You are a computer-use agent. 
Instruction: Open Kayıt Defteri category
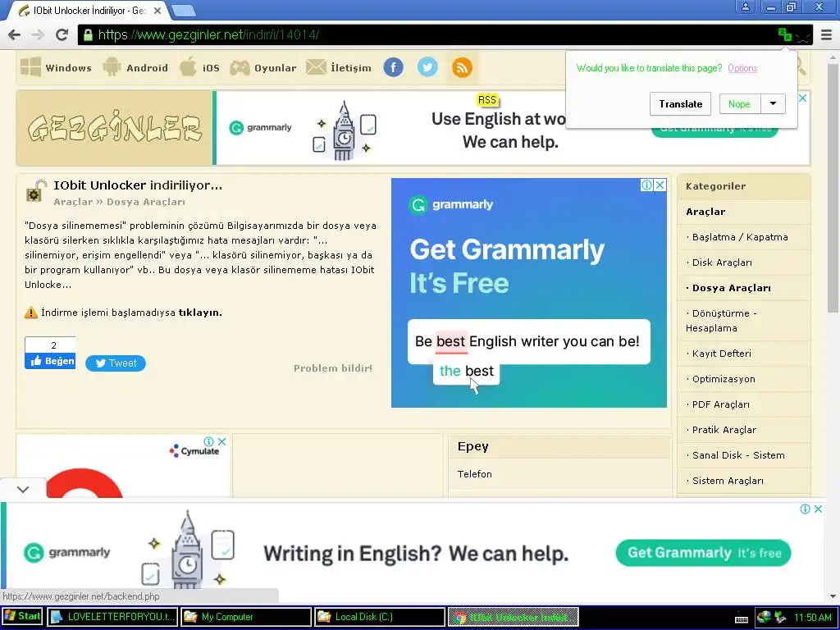coord(722,354)
